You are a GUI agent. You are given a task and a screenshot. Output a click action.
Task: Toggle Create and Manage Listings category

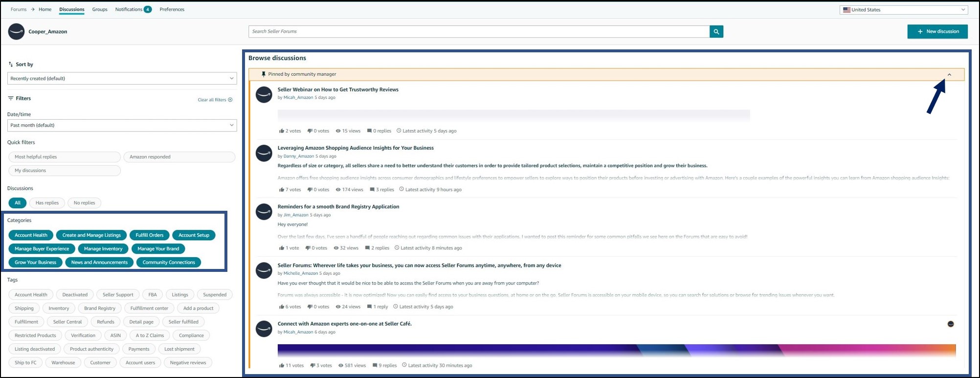91,235
